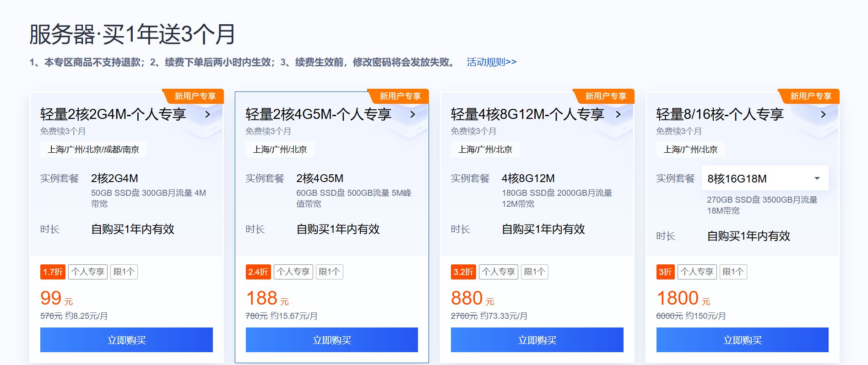Click the 2核2G4M package value
This screenshot has height=365, width=868.
coord(114,178)
